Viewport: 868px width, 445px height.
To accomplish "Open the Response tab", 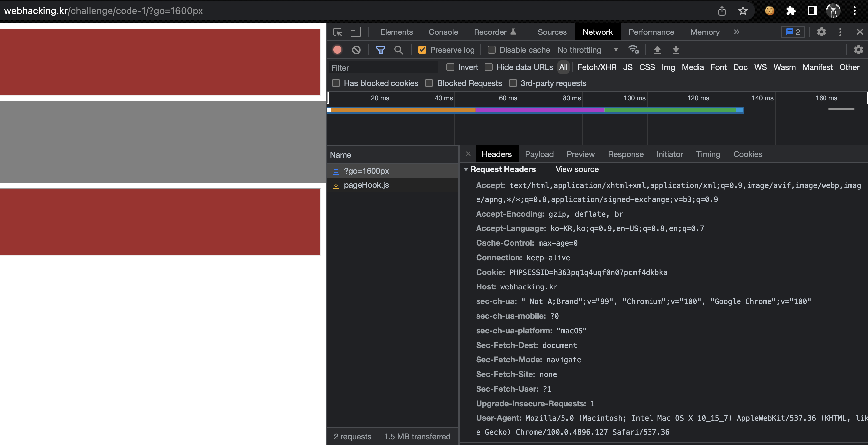I will pyautogui.click(x=625, y=154).
